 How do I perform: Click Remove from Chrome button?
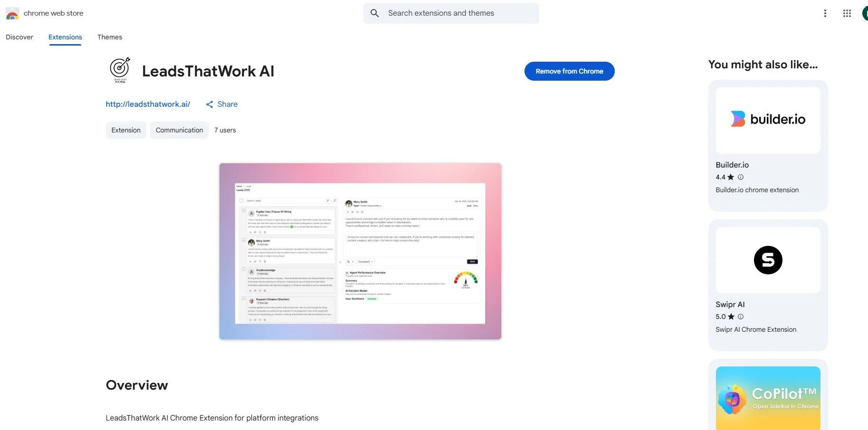(x=569, y=71)
